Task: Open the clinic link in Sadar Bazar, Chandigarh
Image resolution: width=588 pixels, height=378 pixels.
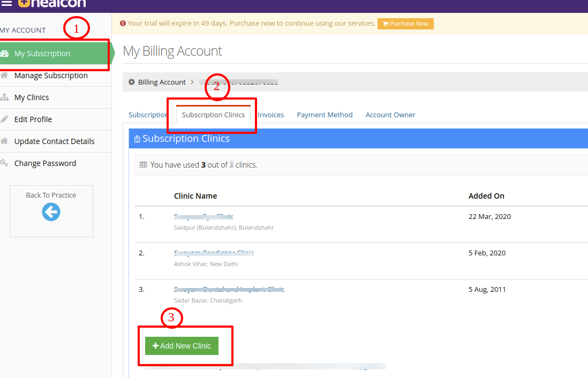Action: (x=229, y=289)
